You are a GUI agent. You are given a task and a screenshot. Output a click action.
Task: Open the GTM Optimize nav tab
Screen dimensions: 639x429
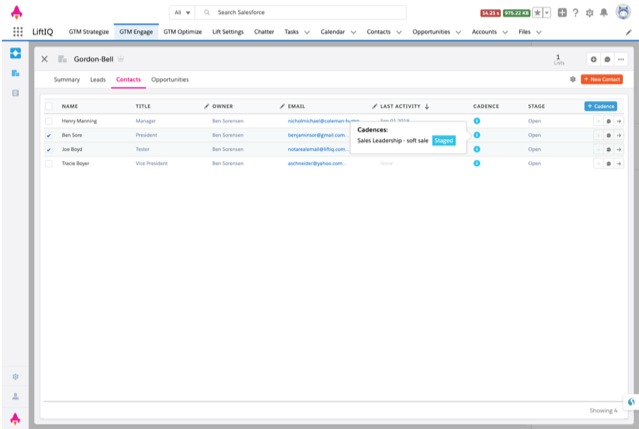182,32
